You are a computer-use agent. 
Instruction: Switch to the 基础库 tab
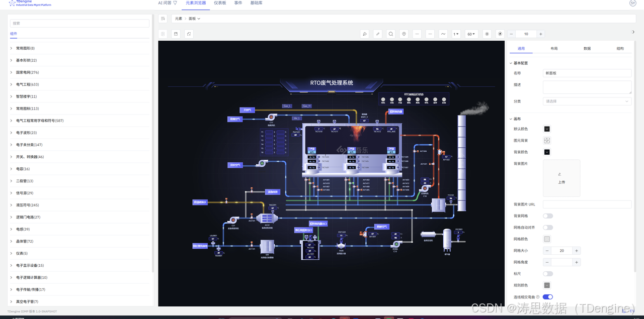pos(256,3)
